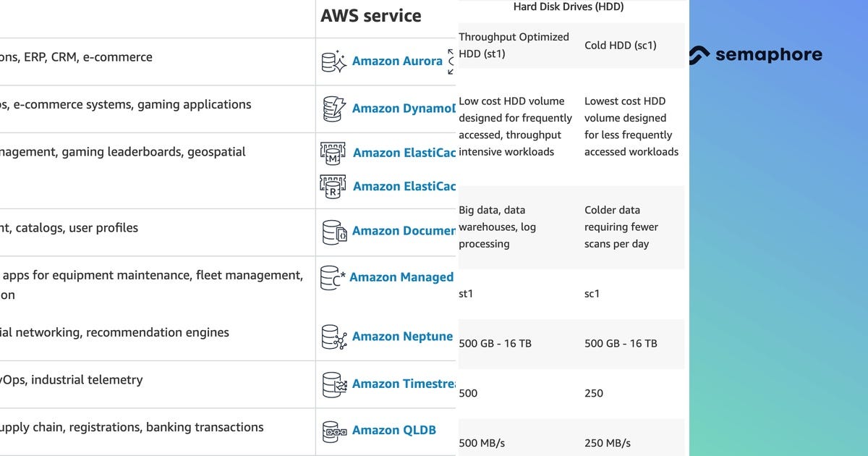
Task: Open the Amazon Aurora link
Action: 397,62
